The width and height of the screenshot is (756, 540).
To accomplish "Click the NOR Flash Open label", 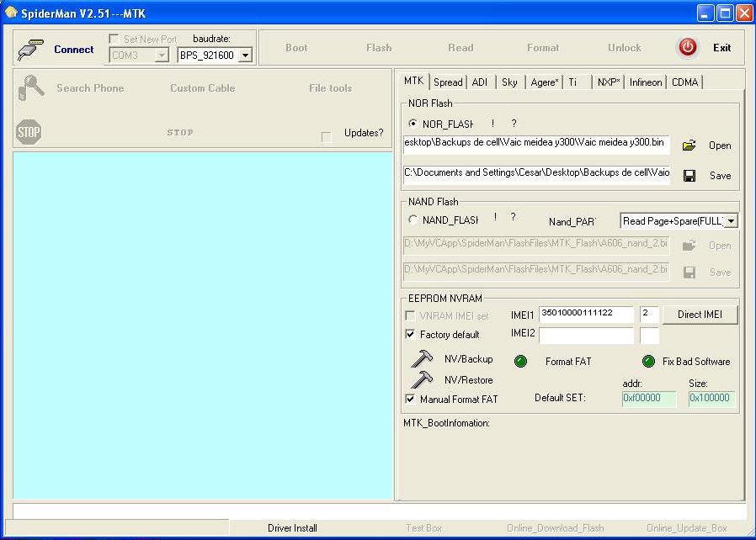I will click(720, 146).
